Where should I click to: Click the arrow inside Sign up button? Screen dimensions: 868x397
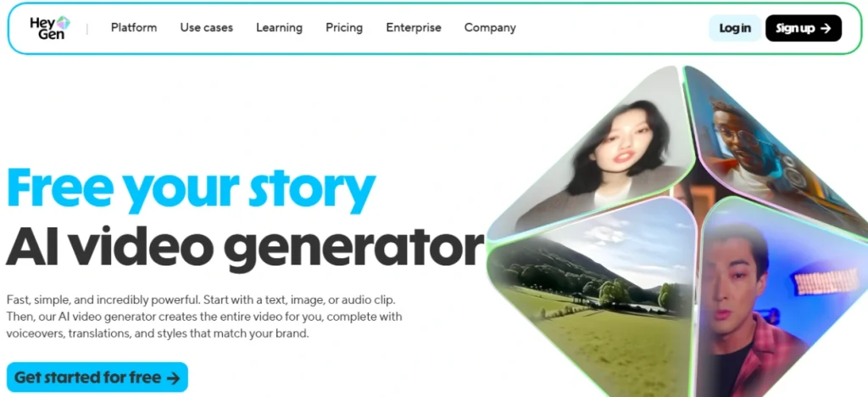tap(826, 28)
